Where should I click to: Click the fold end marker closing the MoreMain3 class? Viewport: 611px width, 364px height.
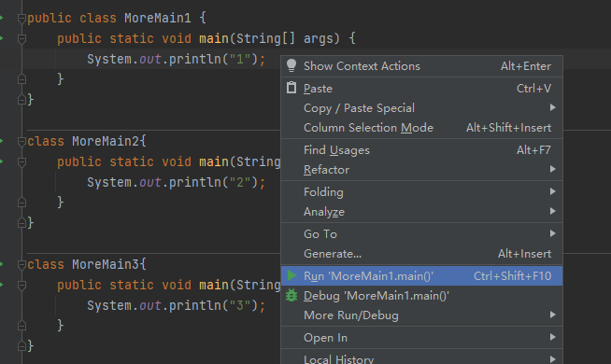pyautogui.click(x=21, y=345)
